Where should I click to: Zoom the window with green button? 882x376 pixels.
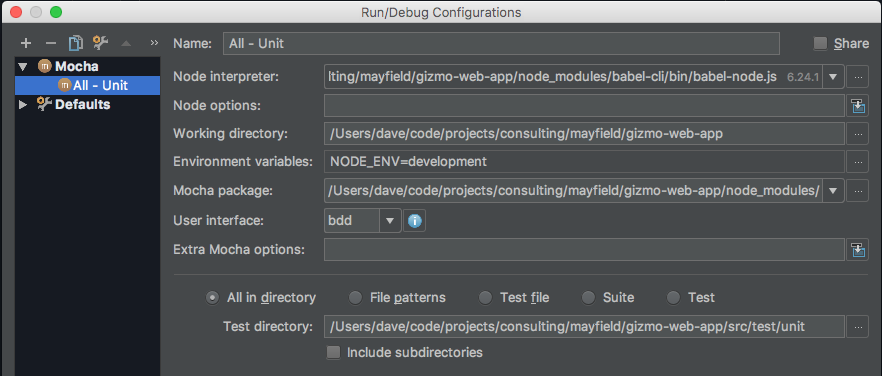tap(56, 12)
